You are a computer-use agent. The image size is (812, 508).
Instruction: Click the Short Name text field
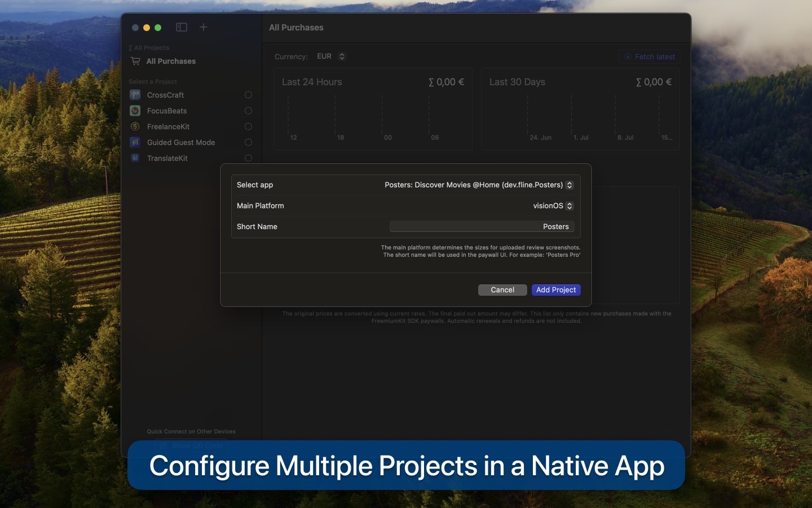[482, 226]
